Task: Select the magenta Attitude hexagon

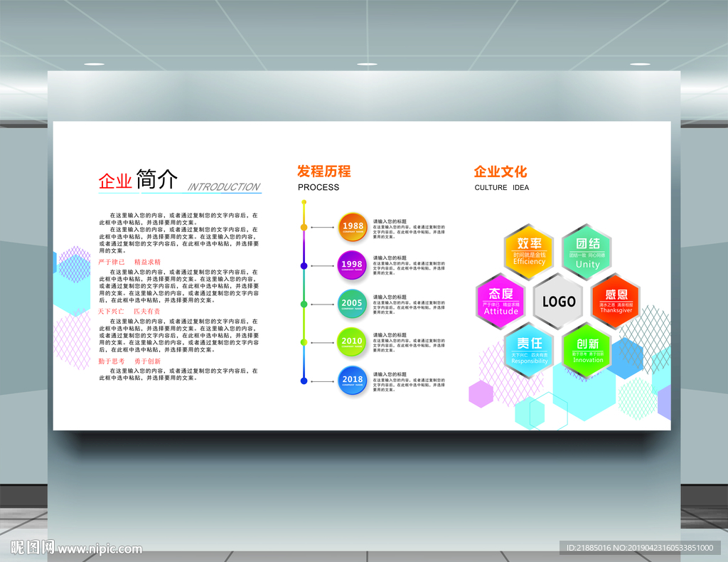Action: point(500,302)
